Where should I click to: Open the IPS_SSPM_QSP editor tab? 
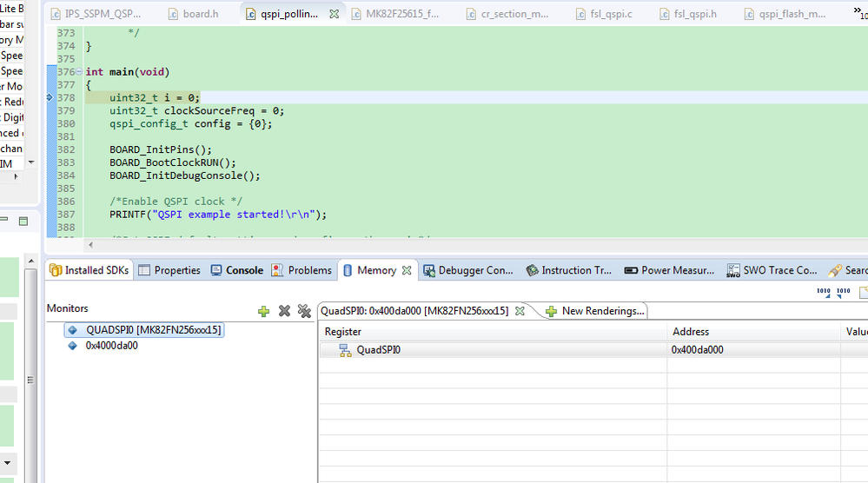click(x=96, y=14)
